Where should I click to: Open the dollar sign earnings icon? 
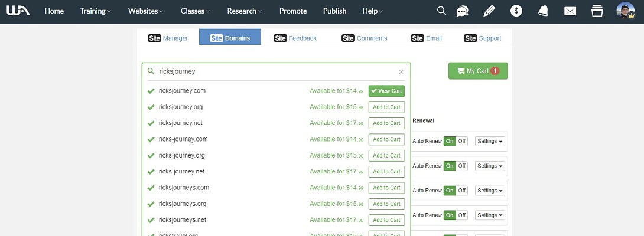(x=516, y=11)
